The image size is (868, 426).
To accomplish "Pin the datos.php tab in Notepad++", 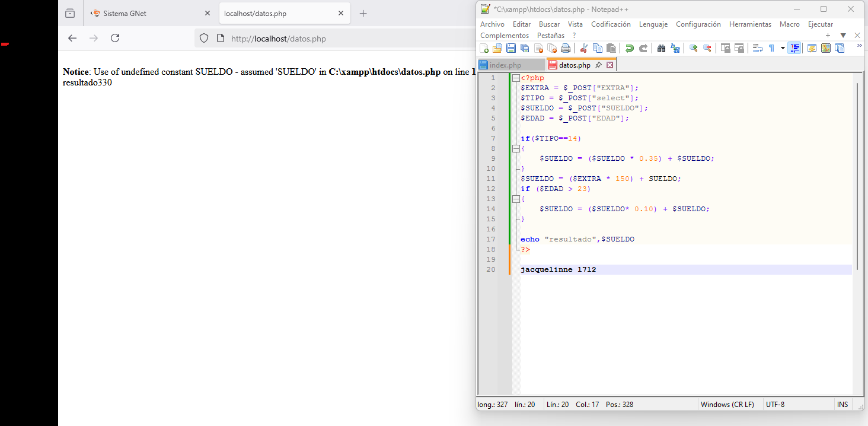I will click(599, 65).
